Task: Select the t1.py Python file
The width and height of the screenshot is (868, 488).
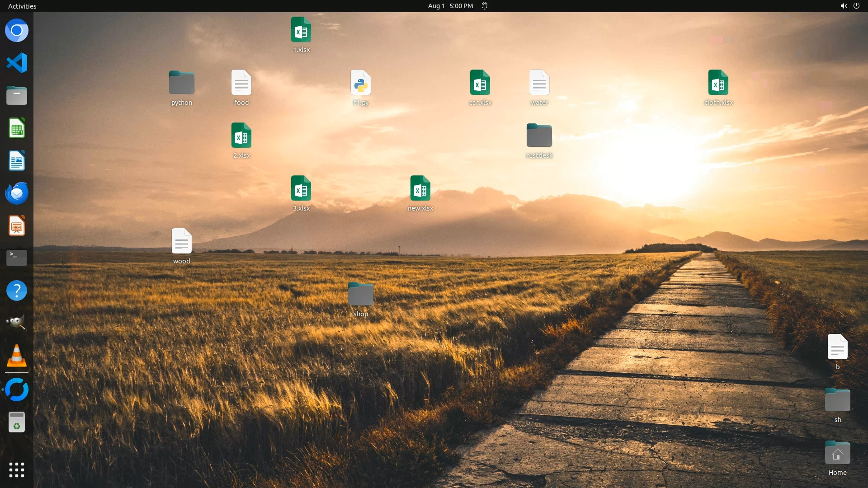Action: tap(360, 83)
